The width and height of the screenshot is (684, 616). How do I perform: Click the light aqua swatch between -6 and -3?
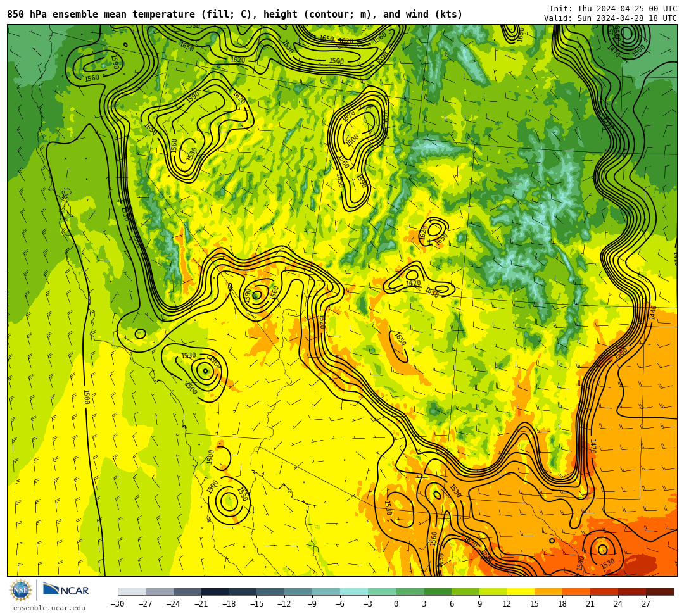click(x=354, y=591)
